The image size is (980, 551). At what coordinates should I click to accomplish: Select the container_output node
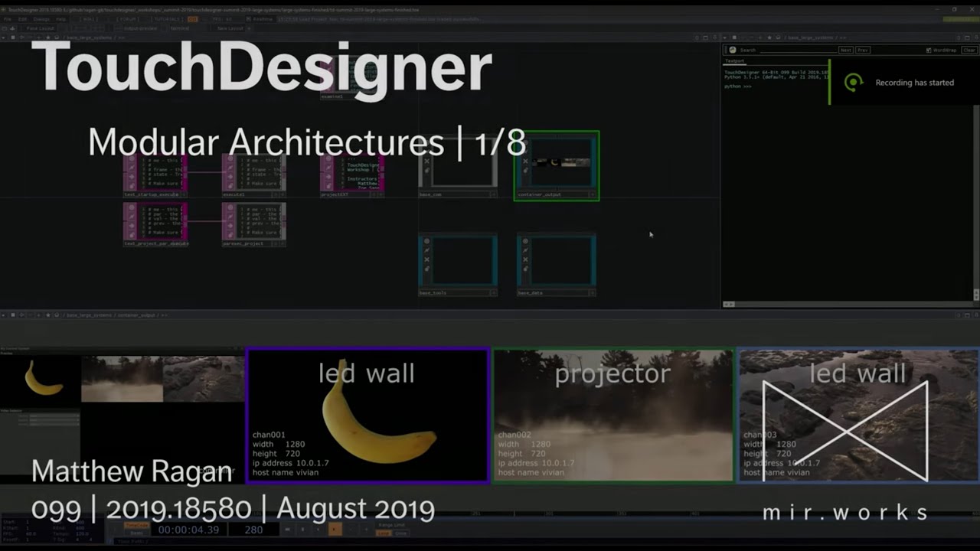pyautogui.click(x=557, y=166)
